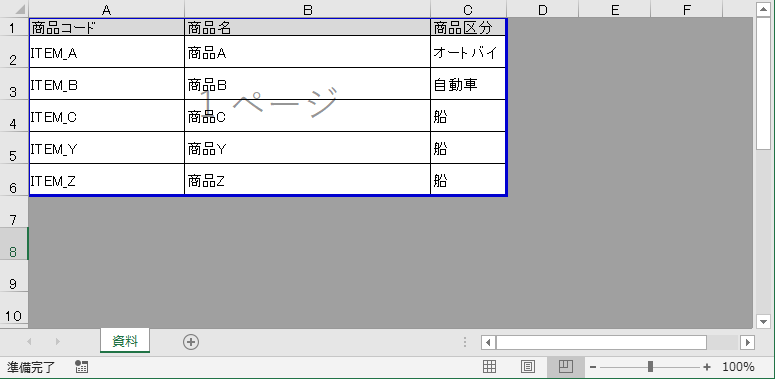
Task: Select column F header
Action: click(x=687, y=9)
